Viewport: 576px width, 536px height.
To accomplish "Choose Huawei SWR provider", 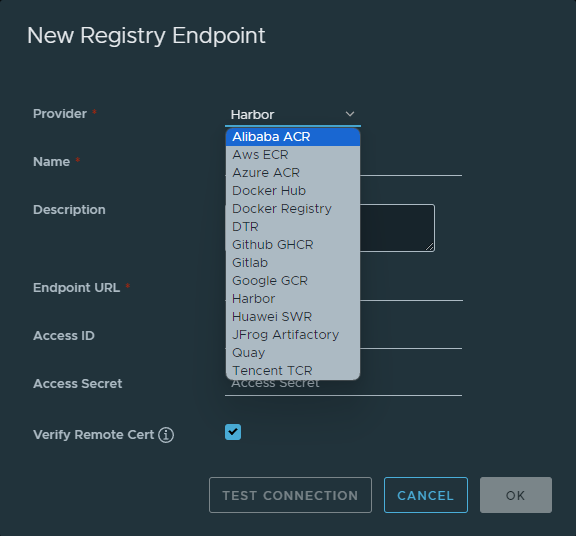I will point(293,317).
